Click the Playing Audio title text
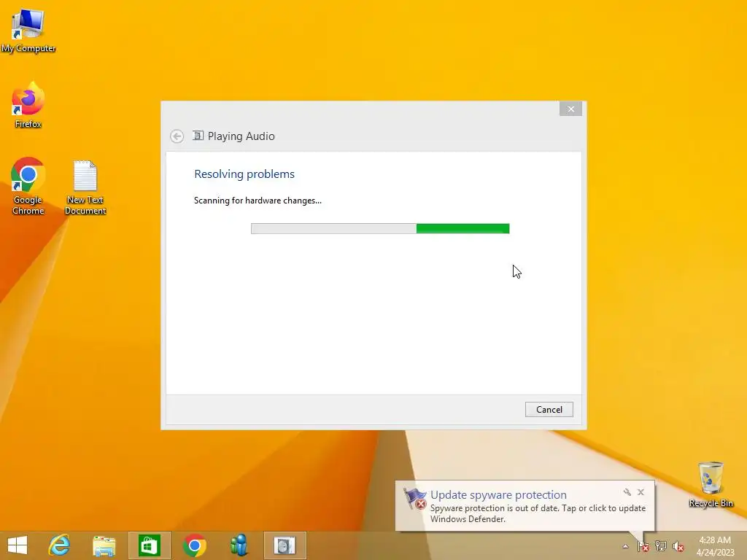Image resolution: width=747 pixels, height=560 pixels. [x=241, y=136]
